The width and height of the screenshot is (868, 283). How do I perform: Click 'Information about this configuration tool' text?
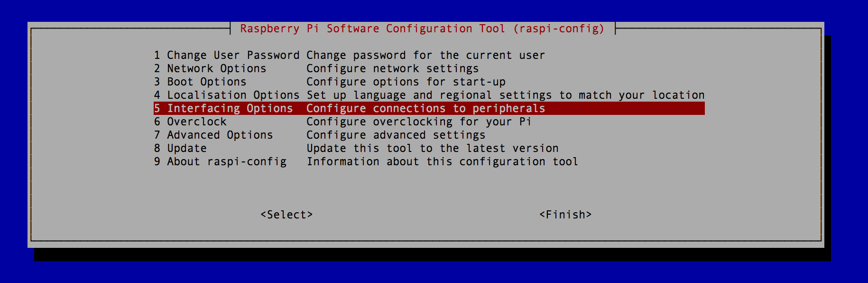(443, 162)
